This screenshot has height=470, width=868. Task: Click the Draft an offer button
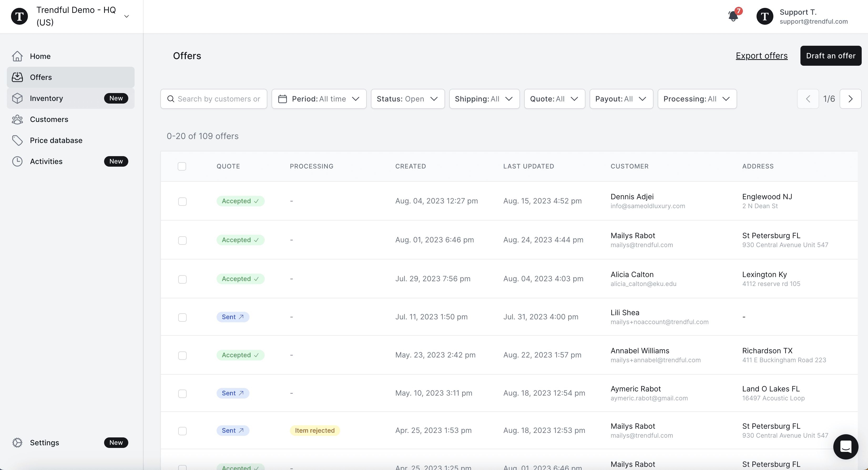click(831, 55)
